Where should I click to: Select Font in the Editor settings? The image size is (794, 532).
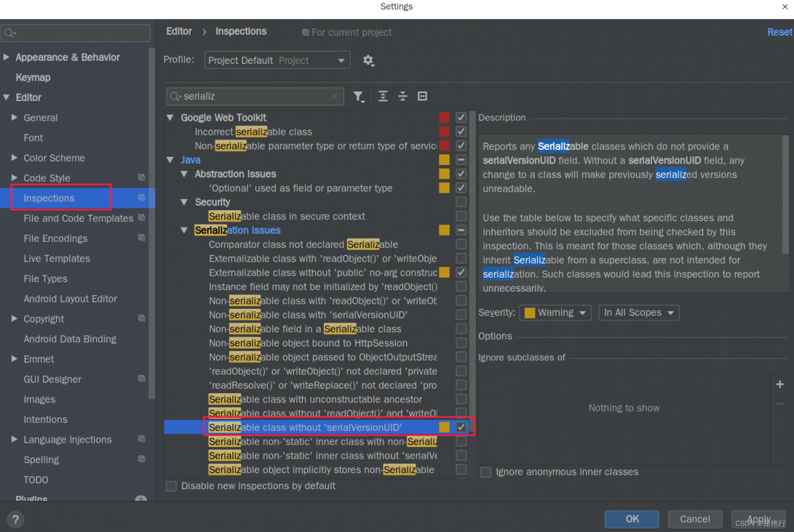pyautogui.click(x=33, y=138)
